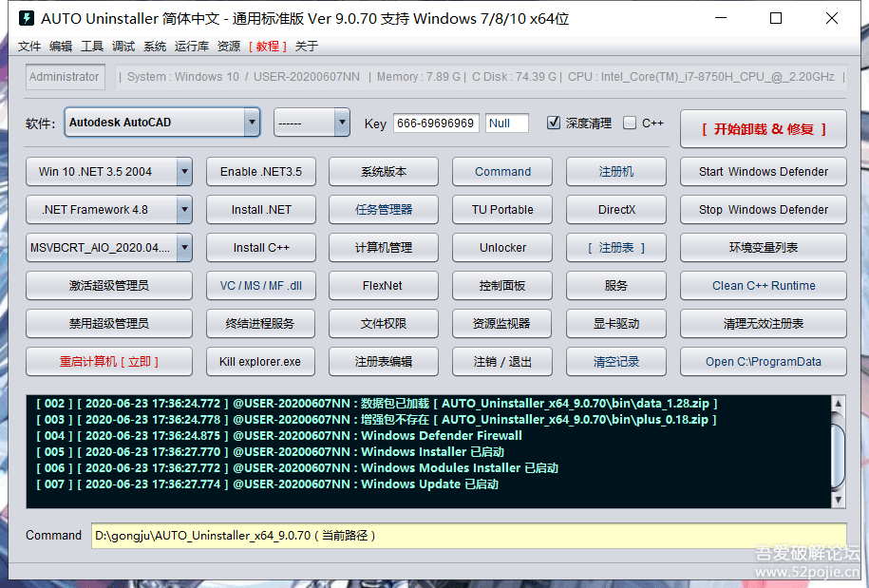Click the 清空记录 button

pyautogui.click(x=616, y=361)
